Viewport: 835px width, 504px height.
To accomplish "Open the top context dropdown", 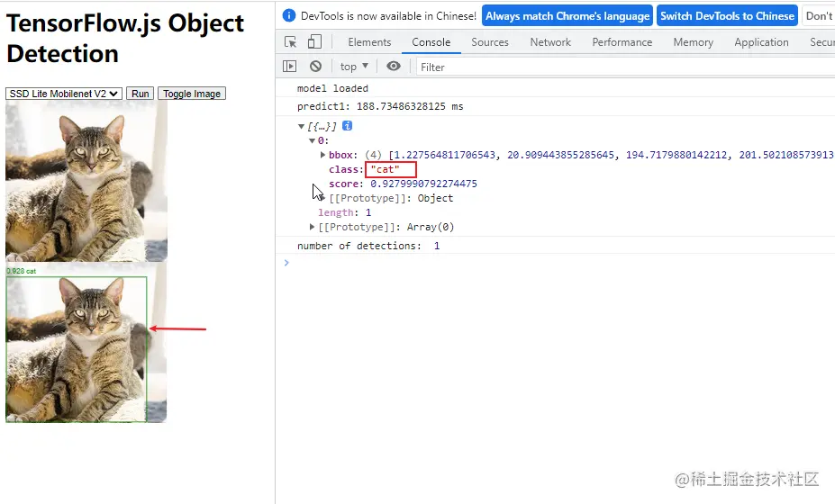I will click(x=354, y=67).
